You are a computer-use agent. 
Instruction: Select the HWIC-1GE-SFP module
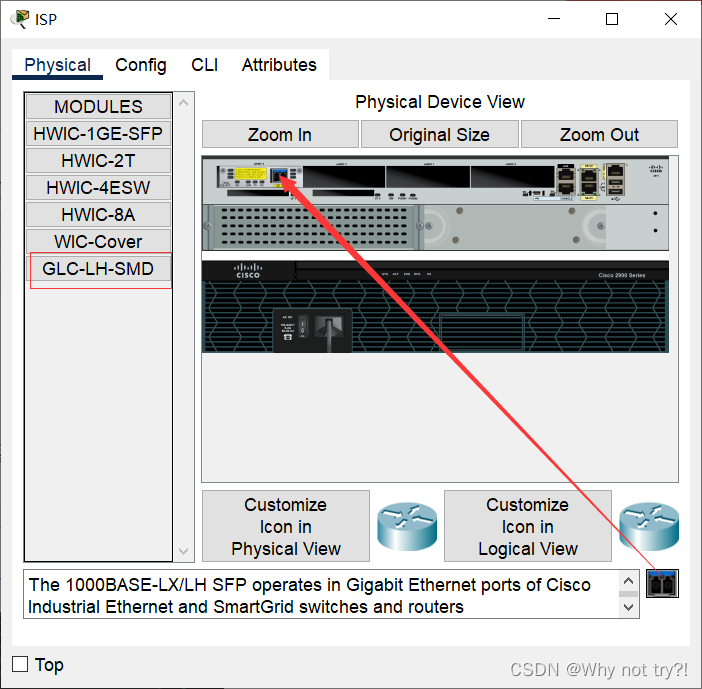pyautogui.click(x=98, y=133)
